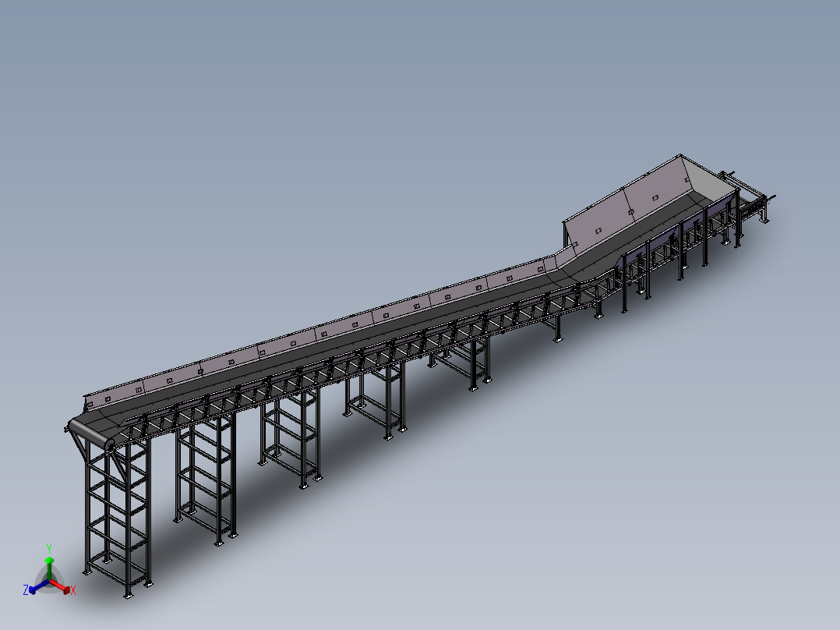This screenshot has width=840, height=630.
Task: Click the red X label on the triad
Action: point(73,591)
